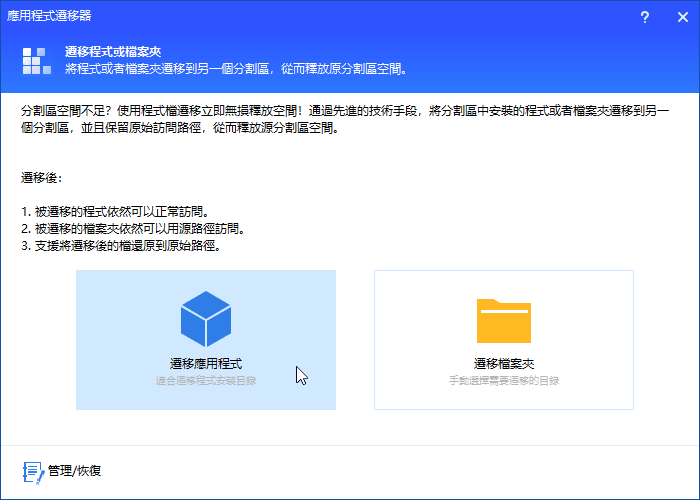Viewport: 700px width, 500px height.
Task: Click subtitle 適合遷移程式安裝目錄
Action: [x=206, y=381]
